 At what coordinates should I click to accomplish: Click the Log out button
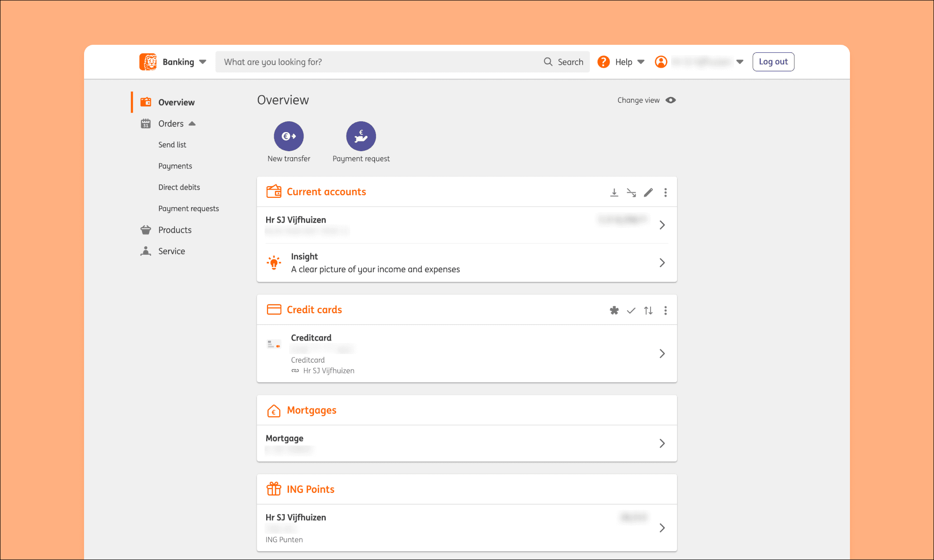[773, 62]
